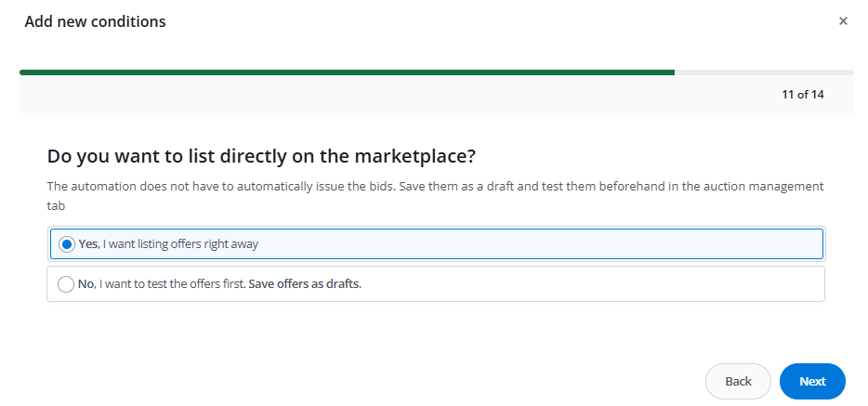868x406 pixels.
Task: Click the gray strip beside the step counter
Action: coord(372,94)
